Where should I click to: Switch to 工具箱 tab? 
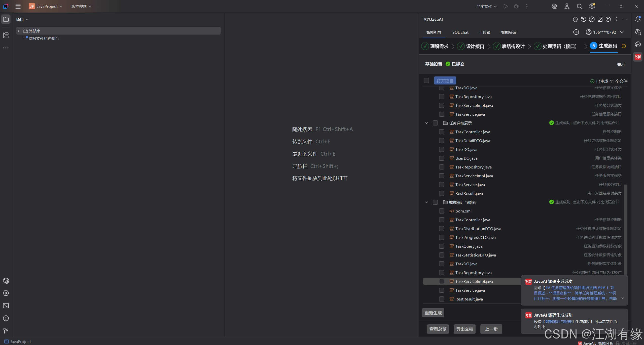(485, 32)
